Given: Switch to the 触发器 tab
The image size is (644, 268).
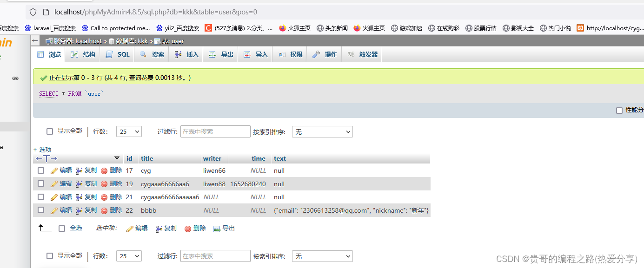Looking at the screenshot, I should (362, 54).
